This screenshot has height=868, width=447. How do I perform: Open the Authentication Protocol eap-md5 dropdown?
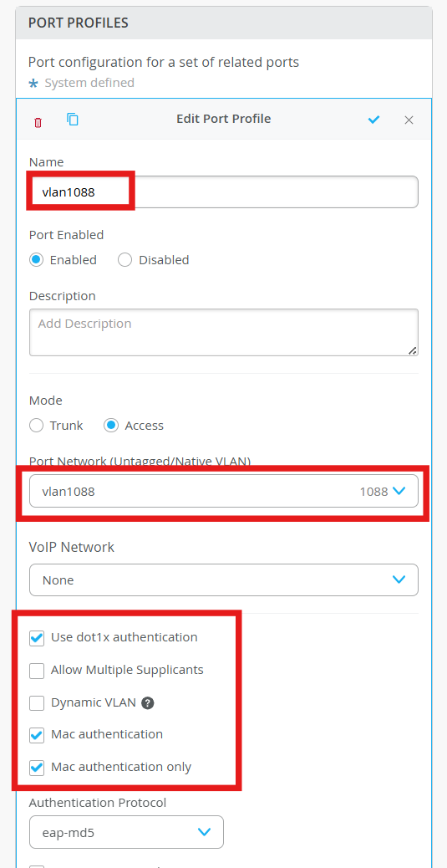click(x=126, y=831)
